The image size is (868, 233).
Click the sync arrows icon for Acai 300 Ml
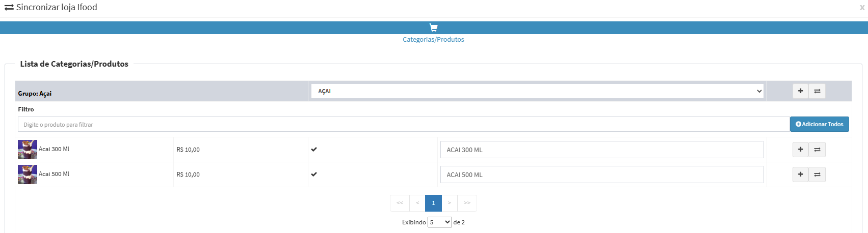[817, 150]
